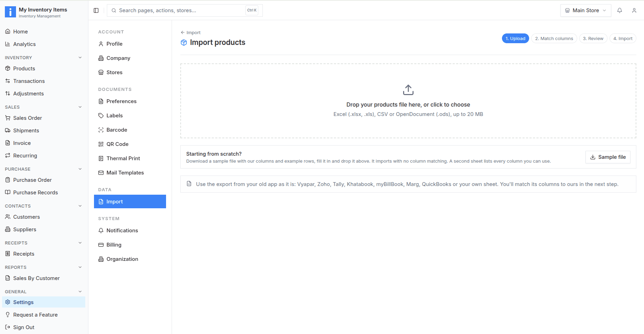Image resolution: width=644 pixels, height=334 pixels.
Task: Open Adjustments page
Action: click(x=44, y=94)
